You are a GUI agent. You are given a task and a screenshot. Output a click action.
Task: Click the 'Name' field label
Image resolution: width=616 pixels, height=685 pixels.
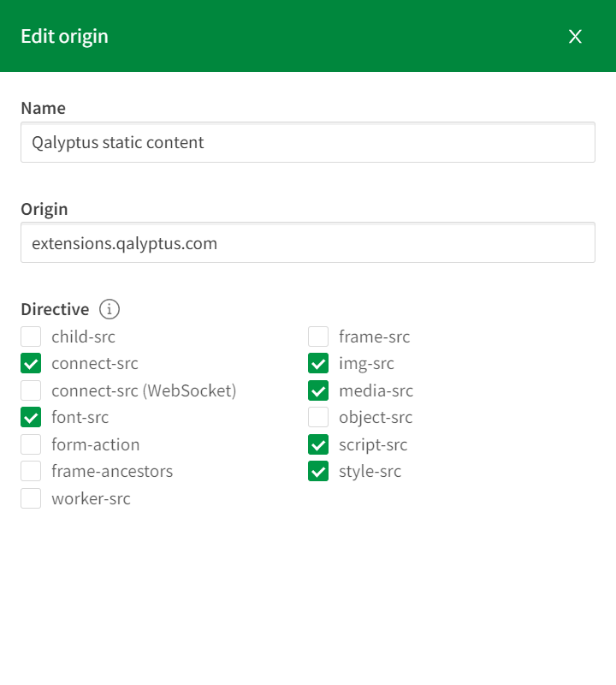coord(44,108)
